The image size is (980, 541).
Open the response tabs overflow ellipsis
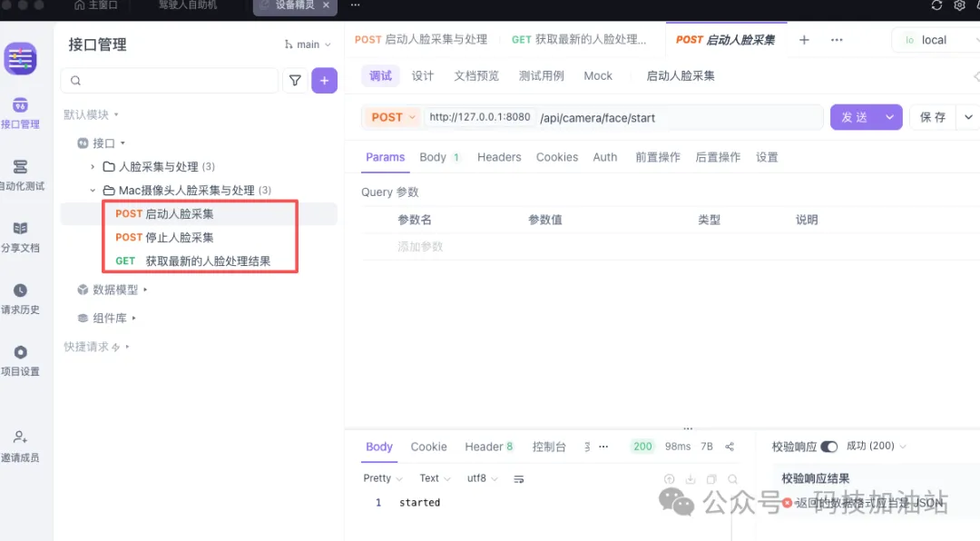(x=603, y=447)
